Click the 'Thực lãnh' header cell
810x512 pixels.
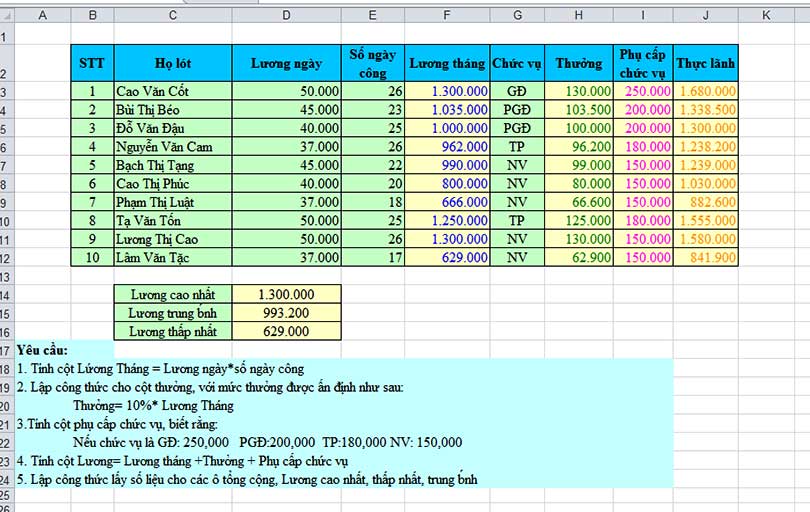click(706, 64)
